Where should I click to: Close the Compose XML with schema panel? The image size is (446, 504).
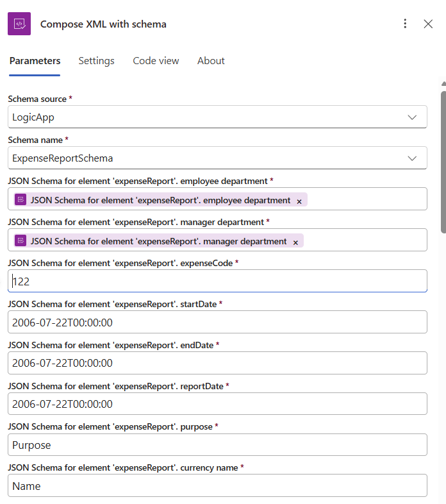(x=428, y=24)
